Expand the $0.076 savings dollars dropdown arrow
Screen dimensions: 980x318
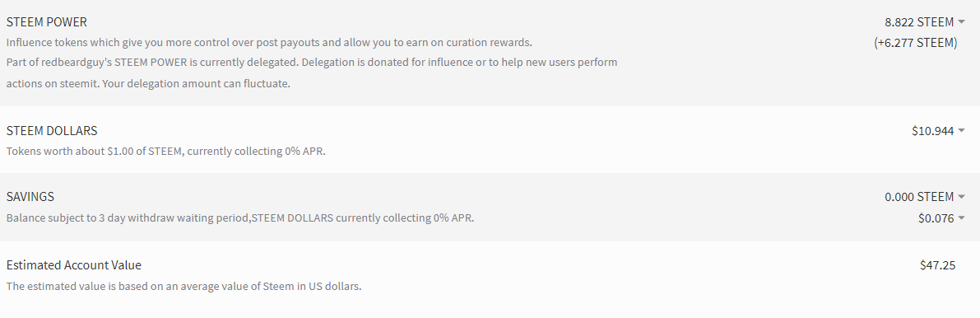960,218
